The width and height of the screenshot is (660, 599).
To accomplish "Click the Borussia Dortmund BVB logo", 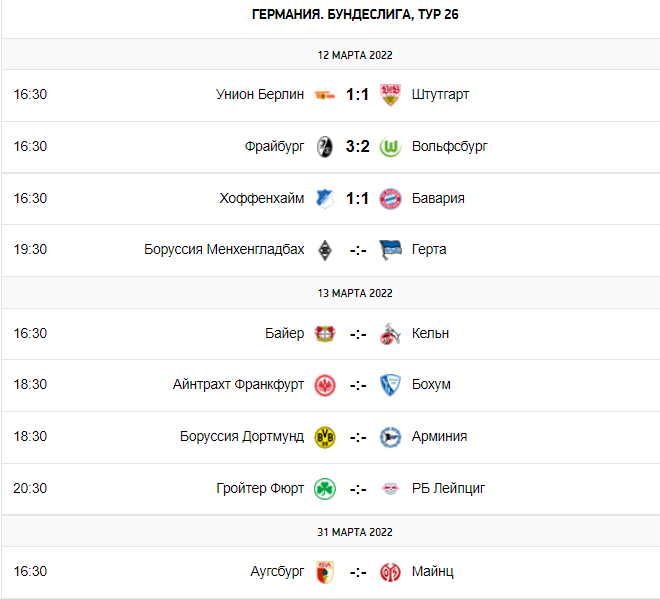I will point(324,437).
